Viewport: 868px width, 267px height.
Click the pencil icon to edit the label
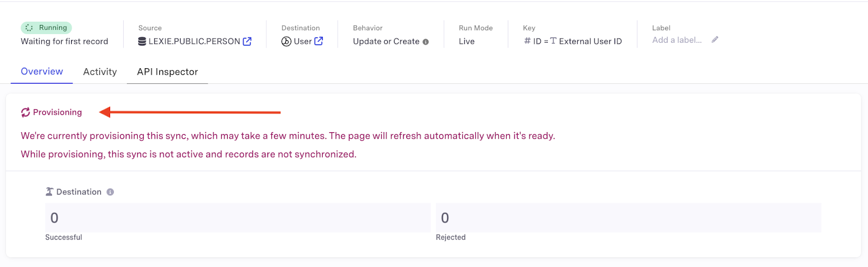click(x=715, y=40)
